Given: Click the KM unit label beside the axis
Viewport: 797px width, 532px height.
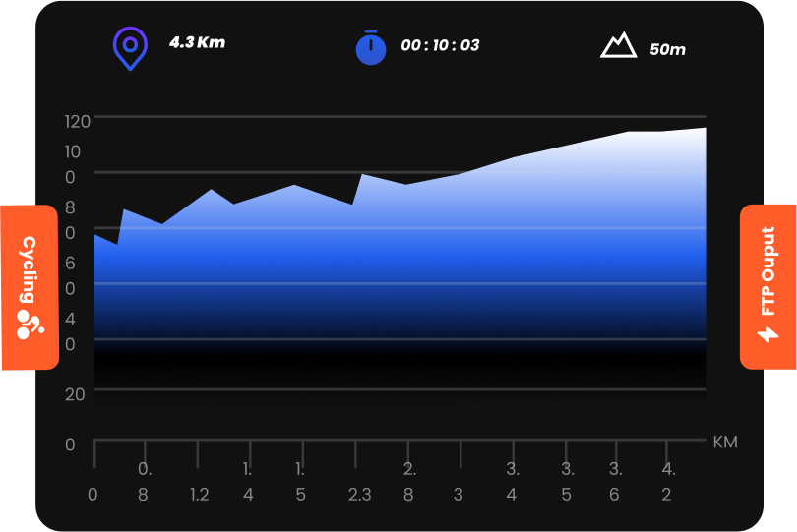Looking at the screenshot, I should 724,443.
